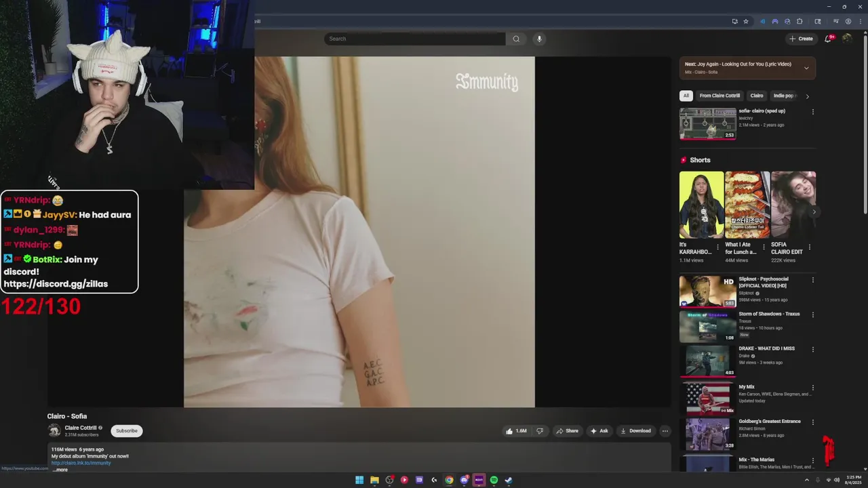This screenshot has width=868, height=488.
Task: Open What I Ate for Lunch short
Action: [x=747, y=205]
